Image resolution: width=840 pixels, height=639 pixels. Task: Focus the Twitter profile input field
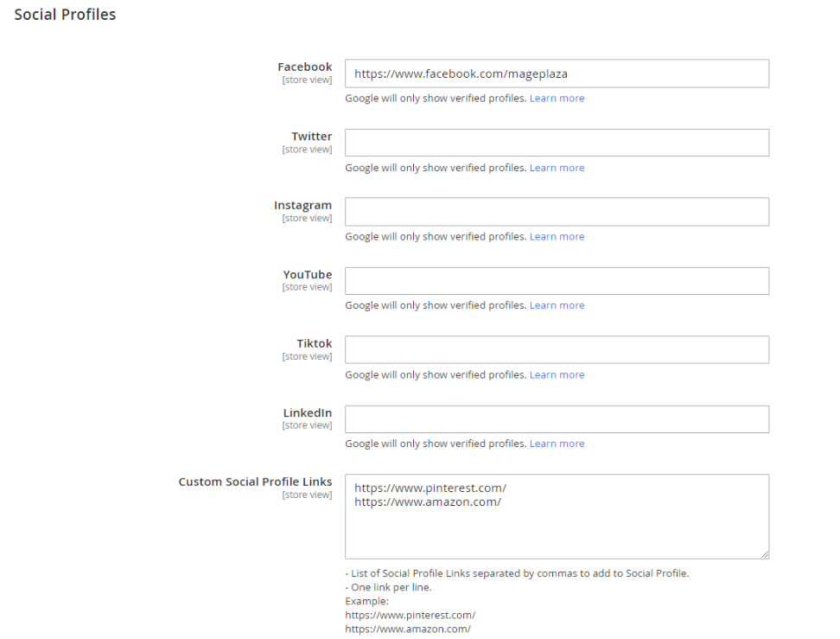557,143
